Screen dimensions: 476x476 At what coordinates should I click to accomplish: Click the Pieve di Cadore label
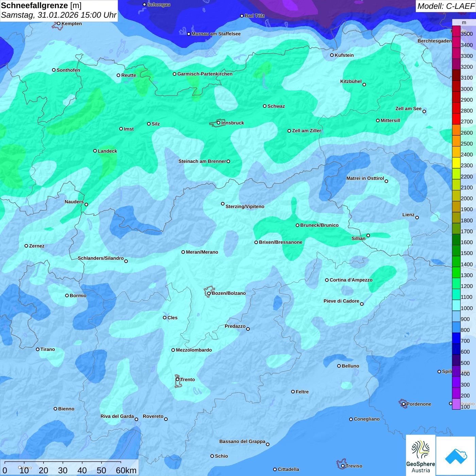(x=341, y=301)
